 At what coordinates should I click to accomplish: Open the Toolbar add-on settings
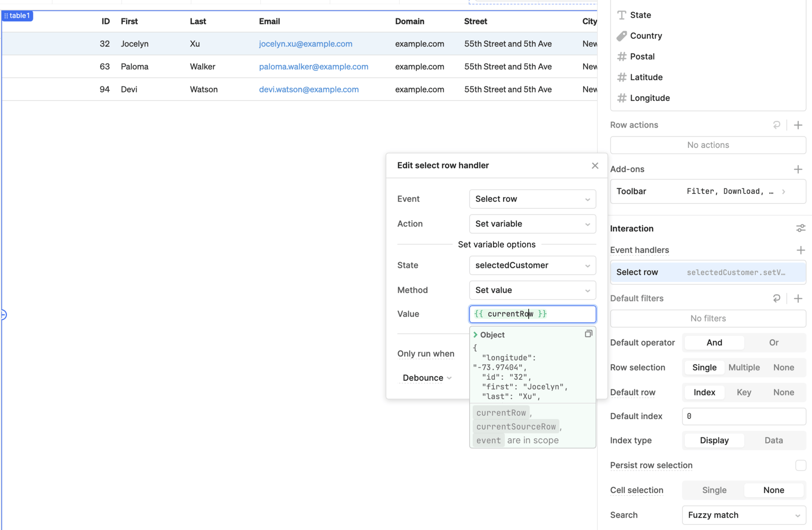click(x=708, y=191)
